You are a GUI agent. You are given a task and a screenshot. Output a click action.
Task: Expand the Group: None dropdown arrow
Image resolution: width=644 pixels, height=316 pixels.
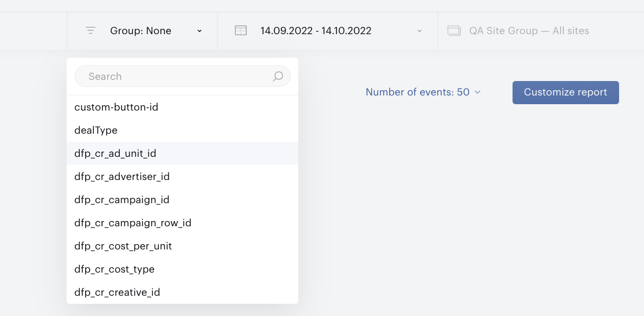[x=200, y=31]
